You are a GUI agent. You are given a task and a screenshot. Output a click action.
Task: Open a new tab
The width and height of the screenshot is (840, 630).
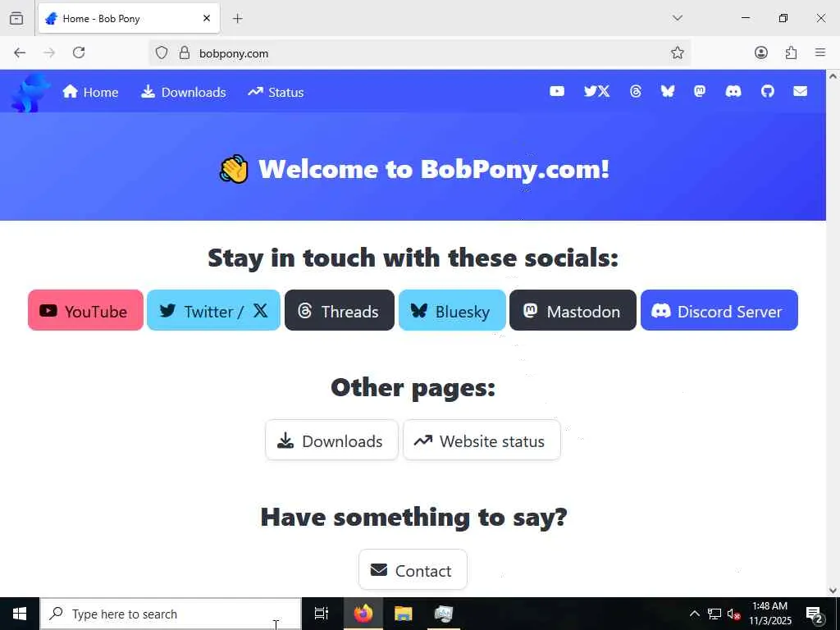coord(238,19)
